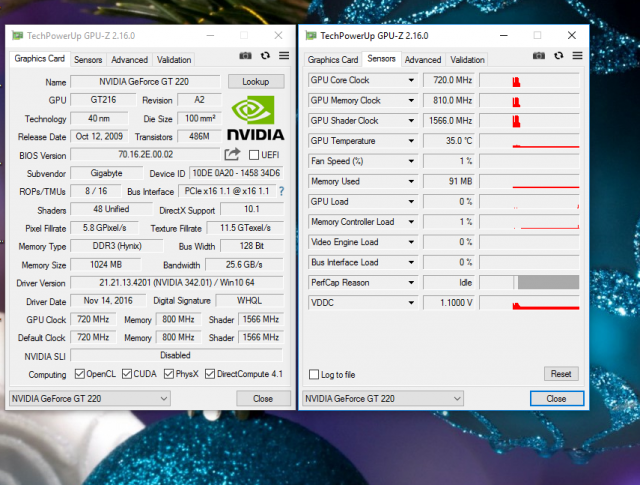640x485 pixels.
Task: Click the NVIDIA logo image
Action: click(x=255, y=118)
